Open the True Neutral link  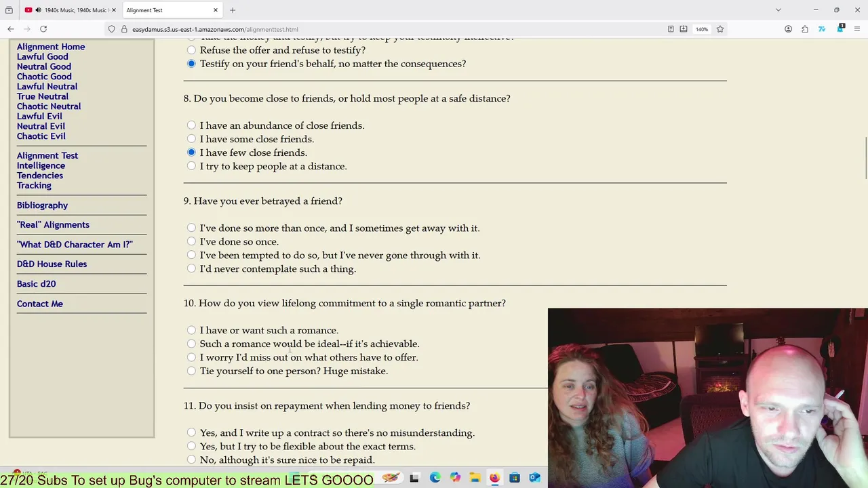click(x=43, y=96)
